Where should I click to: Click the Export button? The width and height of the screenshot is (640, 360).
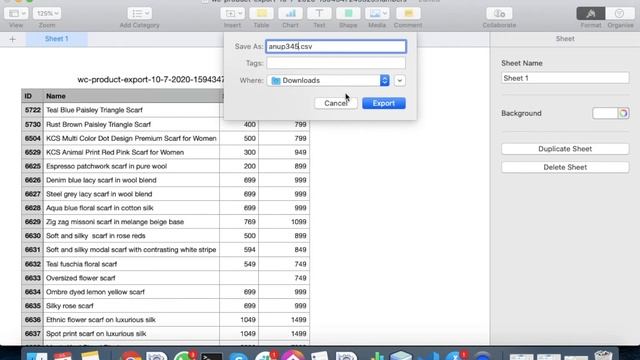(x=384, y=103)
